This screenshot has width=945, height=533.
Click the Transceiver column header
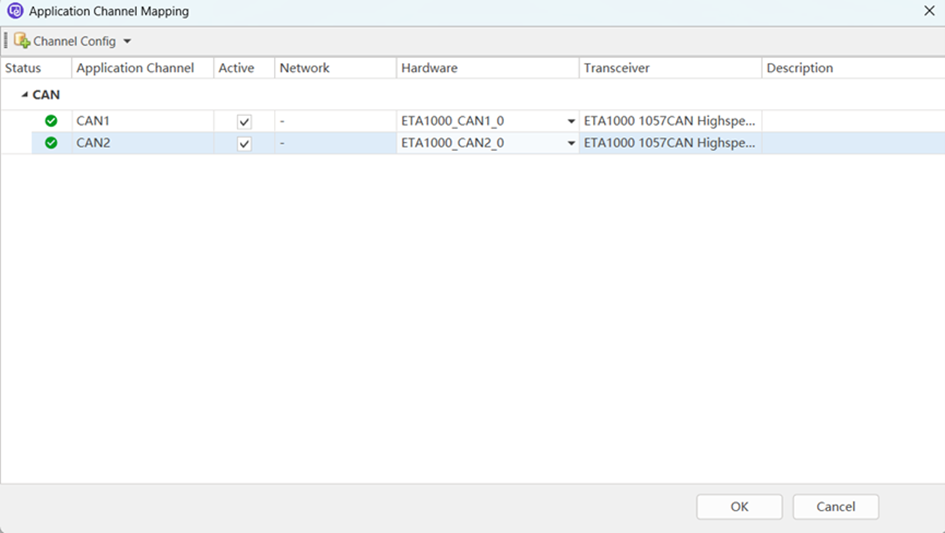click(617, 68)
